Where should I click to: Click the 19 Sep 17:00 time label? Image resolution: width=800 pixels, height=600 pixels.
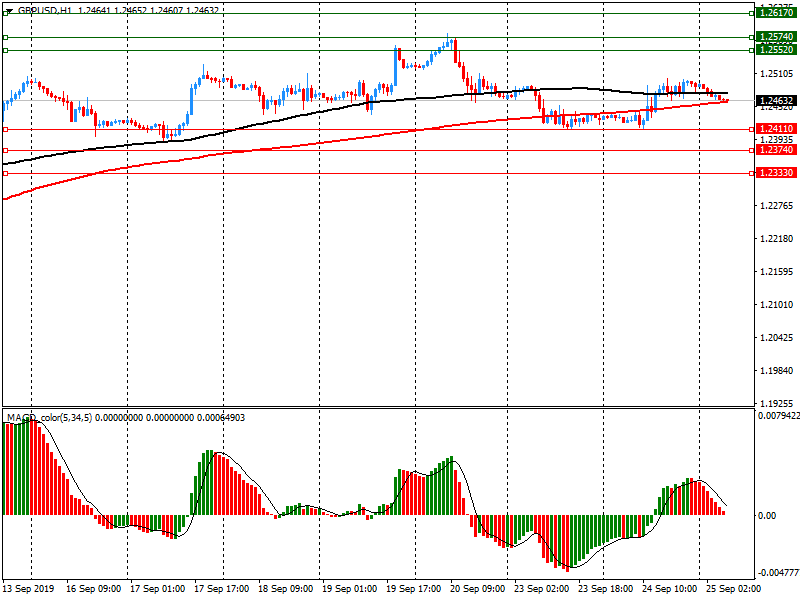click(x=413, y=589)
